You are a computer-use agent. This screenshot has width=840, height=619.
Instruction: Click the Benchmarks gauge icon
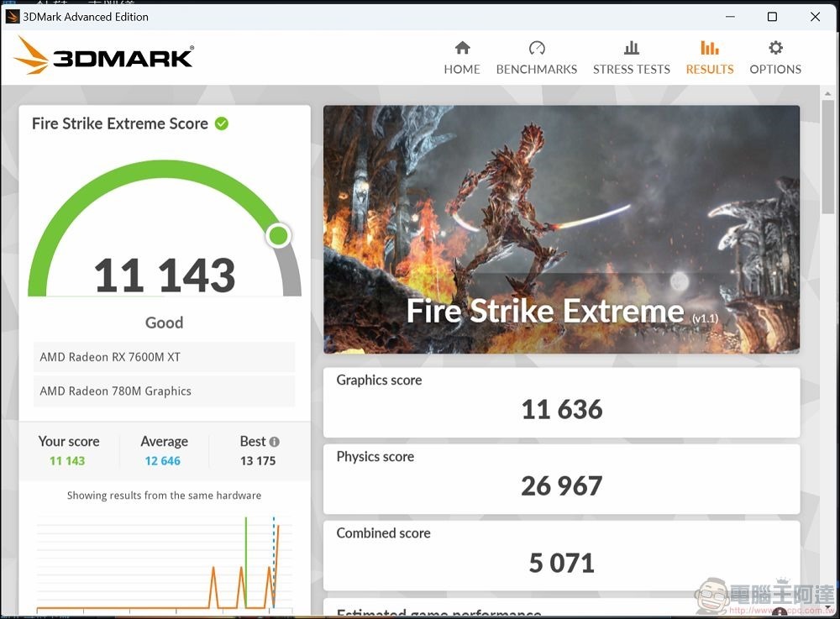[x=537, y=48]
